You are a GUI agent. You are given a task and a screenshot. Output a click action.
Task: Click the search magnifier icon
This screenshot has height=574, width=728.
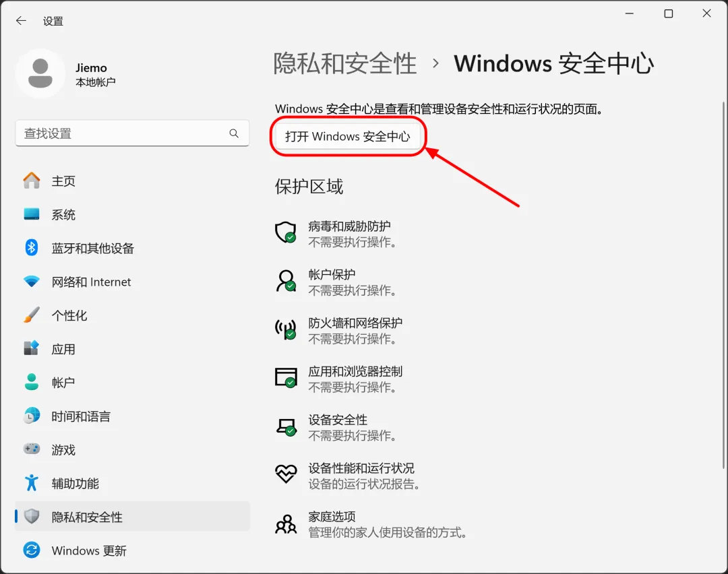(234, 133)
